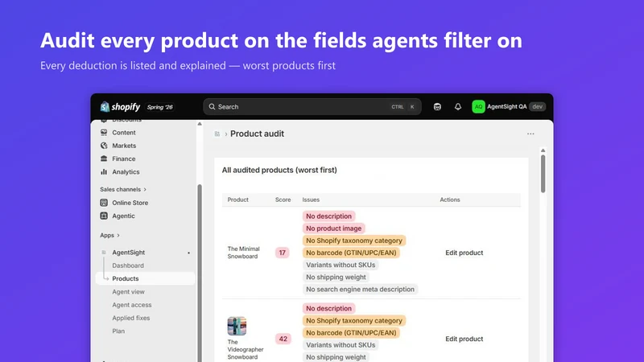Click the Product audit page title
The height and width of the screenshot is (362, 644).
point(257,134)
